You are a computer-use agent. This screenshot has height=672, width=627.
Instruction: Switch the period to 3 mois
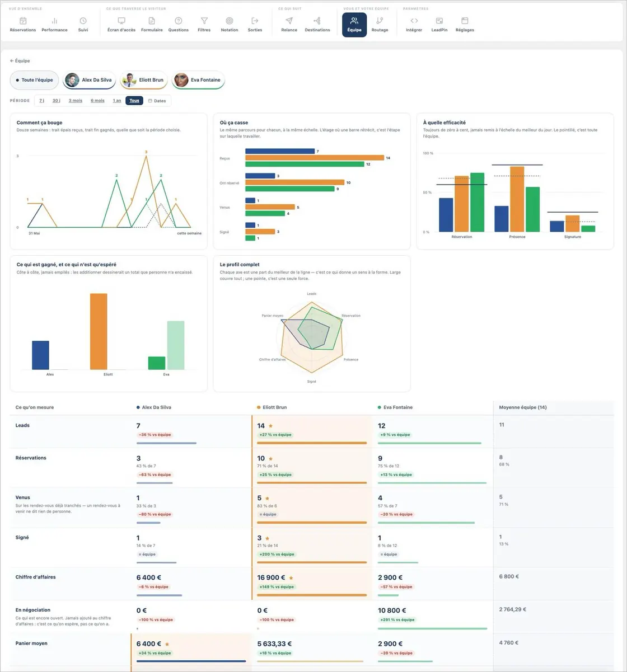pos(75,101)
